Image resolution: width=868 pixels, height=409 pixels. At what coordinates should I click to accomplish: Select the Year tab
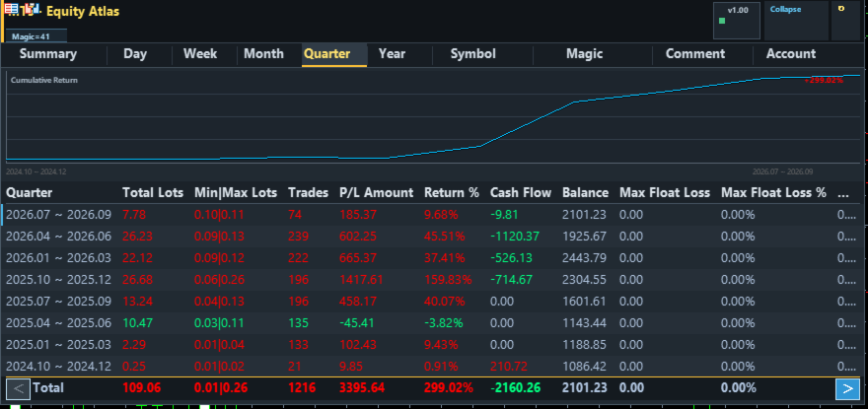[392, 54]
